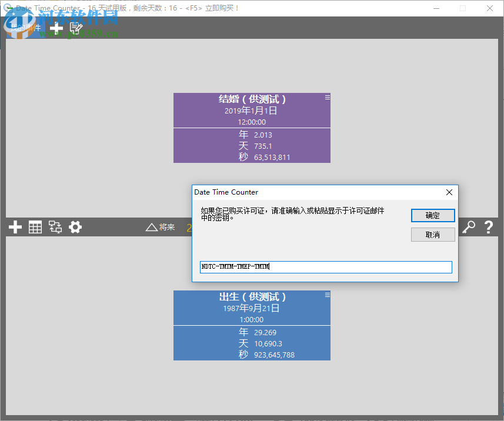Image resolution: width=504 pixels, height=421 pixels.
Task: Click the license key icon
Action: click(x=469, y=227)
